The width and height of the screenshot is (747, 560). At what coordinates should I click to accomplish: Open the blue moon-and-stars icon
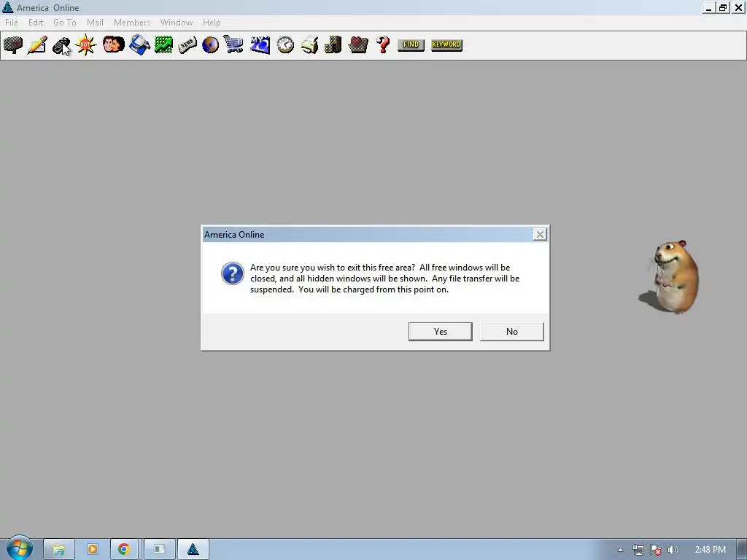(260, 44)
